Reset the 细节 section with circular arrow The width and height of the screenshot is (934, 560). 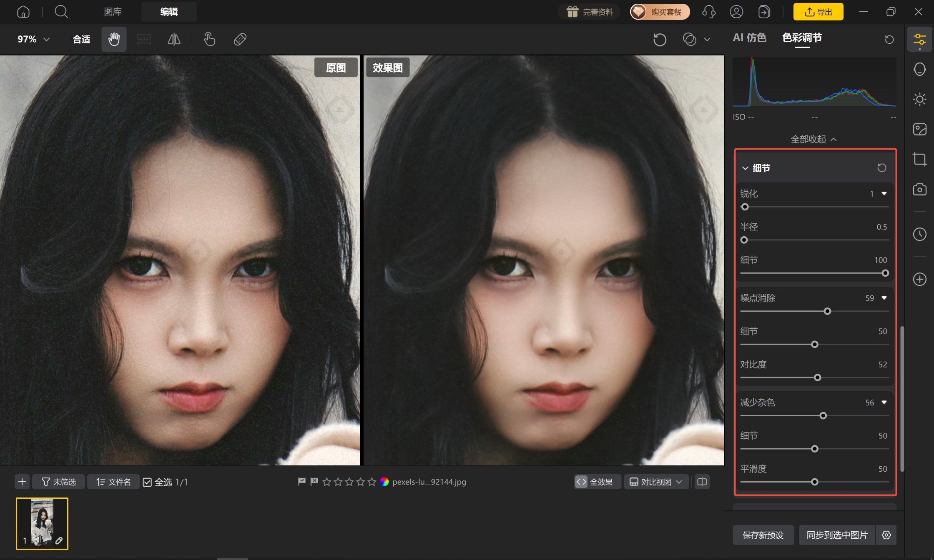(881, 168)
